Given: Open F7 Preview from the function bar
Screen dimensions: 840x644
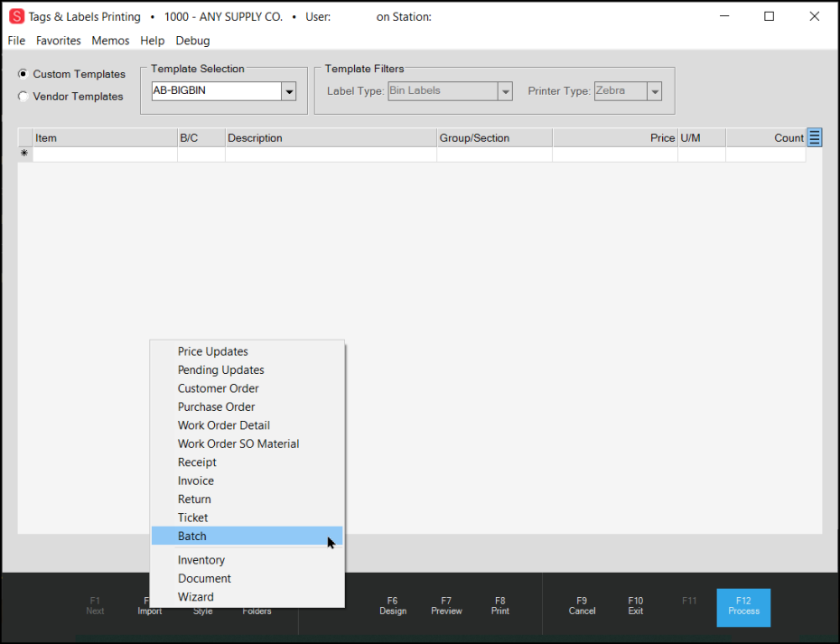Looking at the screenshot, I should click(446, 605).
